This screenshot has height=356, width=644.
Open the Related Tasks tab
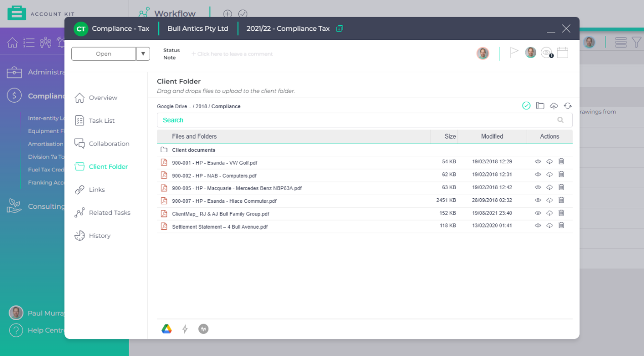[x=102, y=213]
